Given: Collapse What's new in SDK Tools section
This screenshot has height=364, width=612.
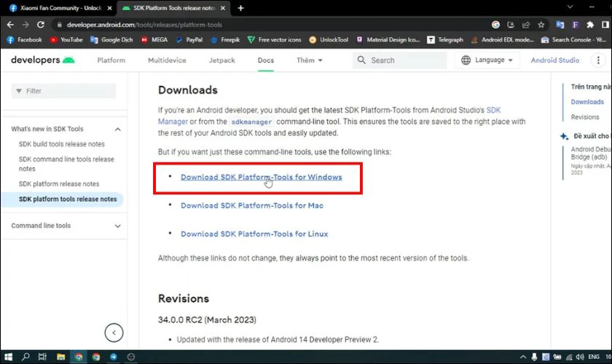Looking at the screenshot, I should click(118, 129).
